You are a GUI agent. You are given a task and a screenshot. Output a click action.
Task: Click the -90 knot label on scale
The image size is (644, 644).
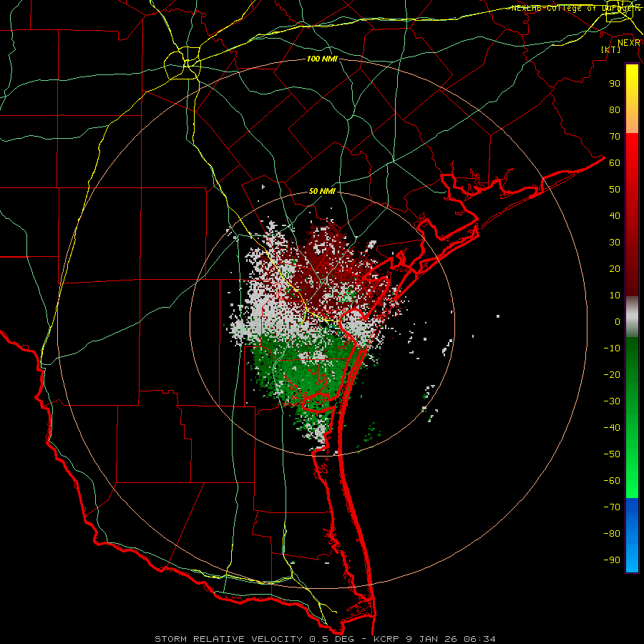point(612,560)
